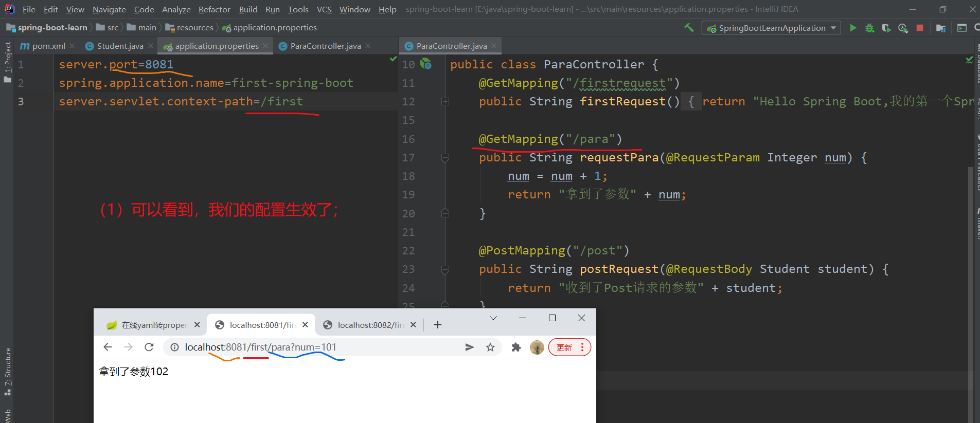Click the @PostMapping("/post") annotation

[x=554, y=250]
